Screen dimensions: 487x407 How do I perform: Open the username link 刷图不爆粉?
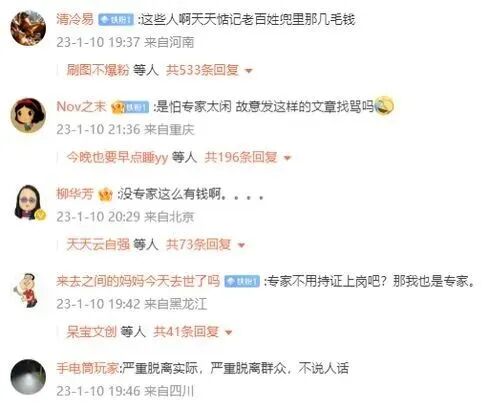pyautogui.click(x=98, y=70)
